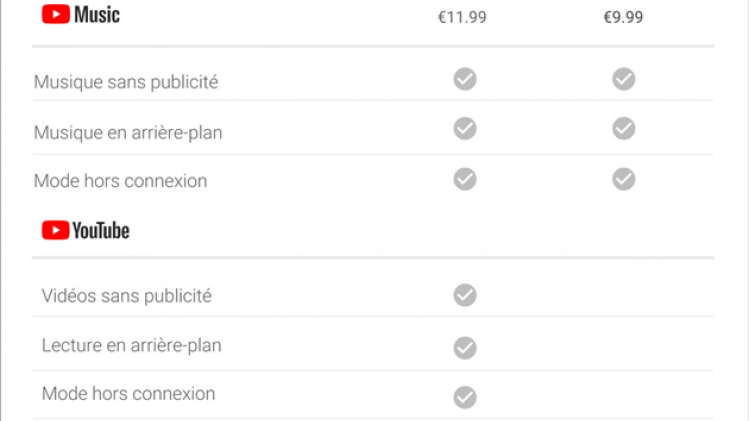This screenshot has height=421, width=749.
Task: Click Mode hors connexion label under Music
Action: coord(120,181)
